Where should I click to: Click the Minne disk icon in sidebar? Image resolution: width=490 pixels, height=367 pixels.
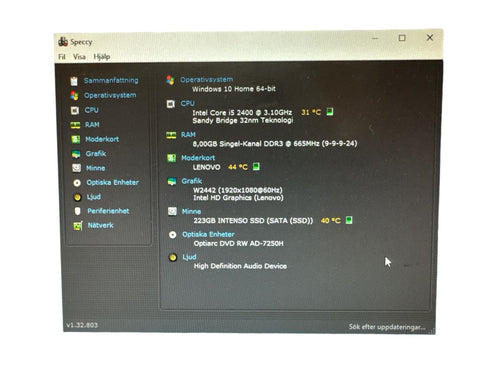[77, 168]
